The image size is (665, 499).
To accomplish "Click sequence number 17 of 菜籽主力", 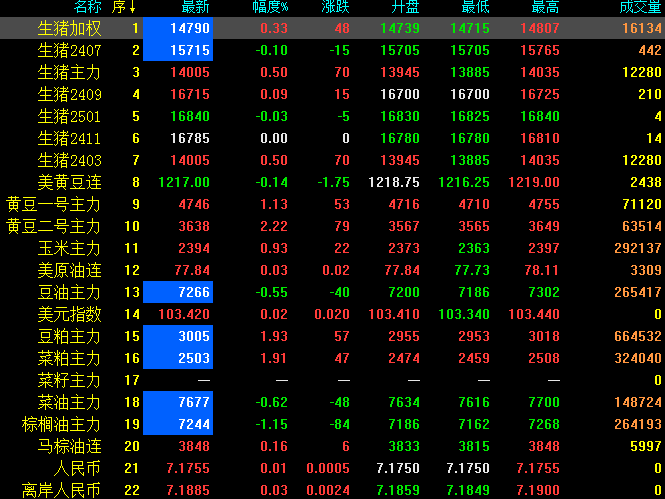I will [x=132, y=381].
